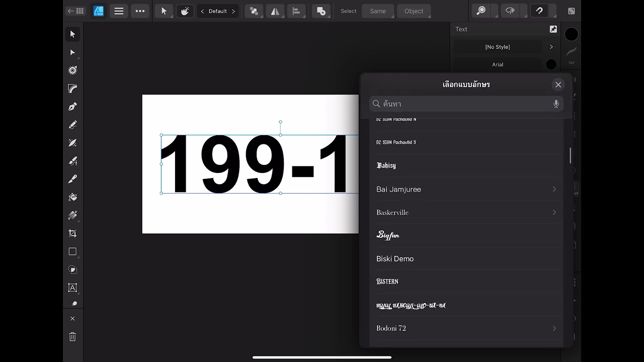The width and height of the screenshot is (644, 362).
Task: Toggle snapping magnet button
Action: tap(539, 11)
